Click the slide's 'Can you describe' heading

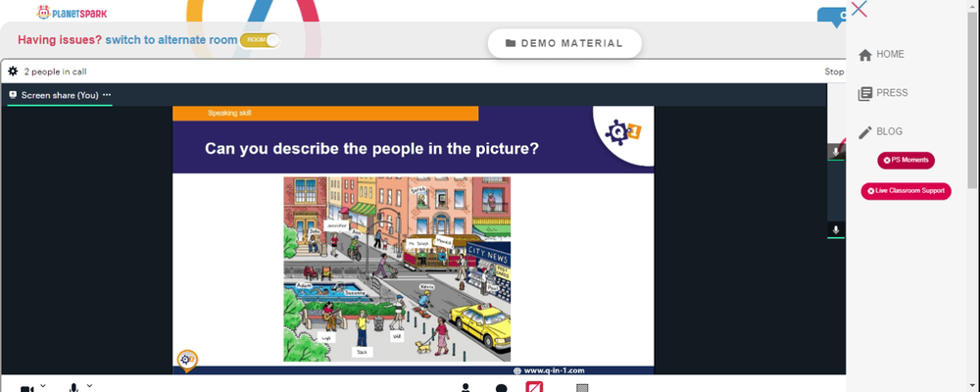pyautogui.click(x=371, y=149)
